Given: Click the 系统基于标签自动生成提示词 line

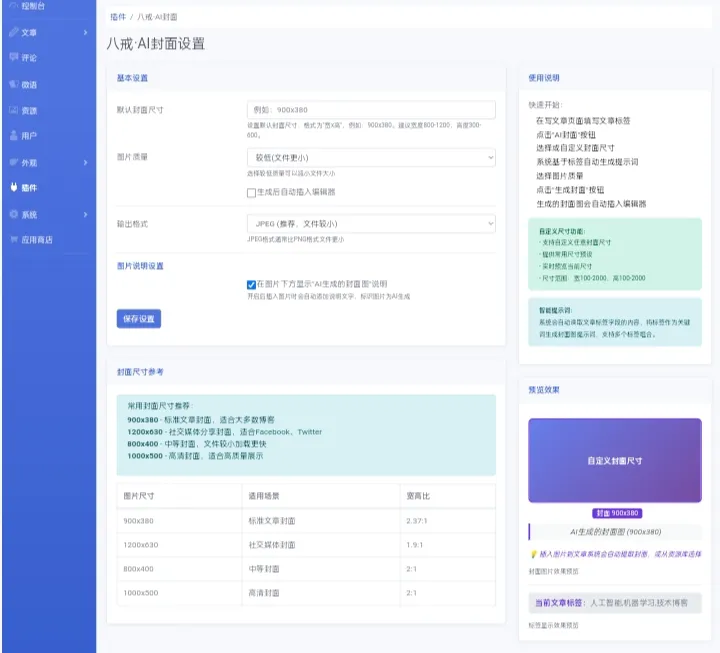Looking at the screenshot, I should point(587,162).
